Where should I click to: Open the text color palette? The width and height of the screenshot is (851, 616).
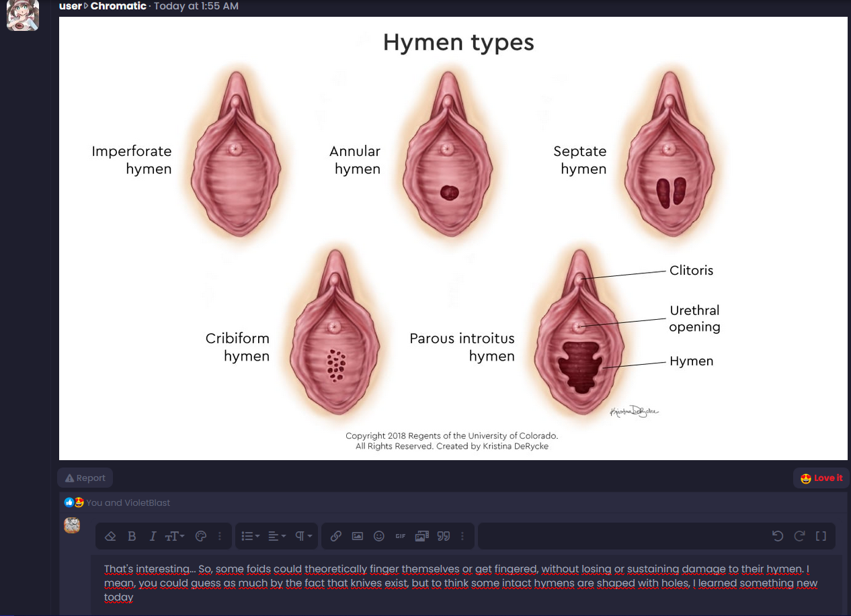point(200,536)
